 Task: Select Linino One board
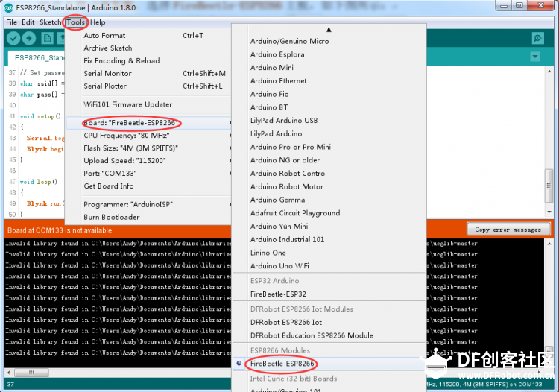pos(329,253)
